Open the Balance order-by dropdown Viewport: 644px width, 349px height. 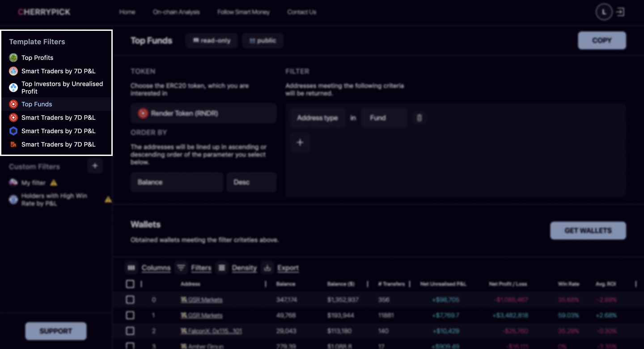[x=177, y=182]
